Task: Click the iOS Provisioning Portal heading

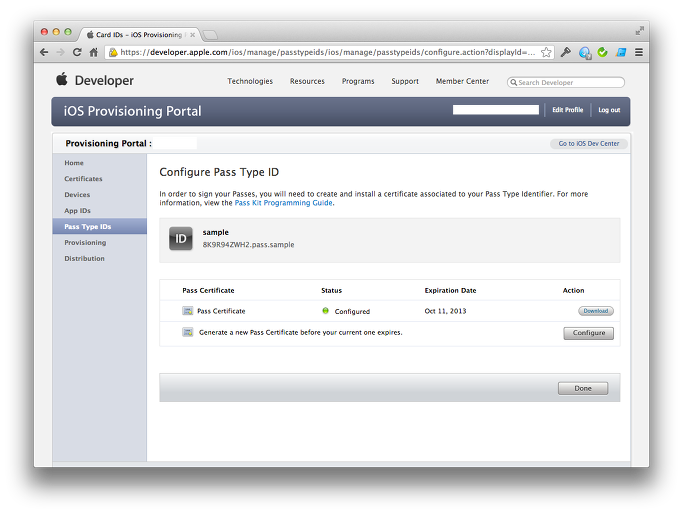Action: tap(132, 111)
